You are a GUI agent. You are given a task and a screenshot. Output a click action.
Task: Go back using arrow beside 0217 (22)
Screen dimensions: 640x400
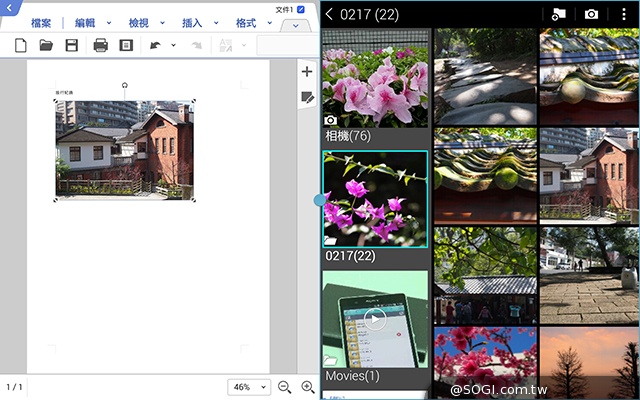tap(330, 14)
